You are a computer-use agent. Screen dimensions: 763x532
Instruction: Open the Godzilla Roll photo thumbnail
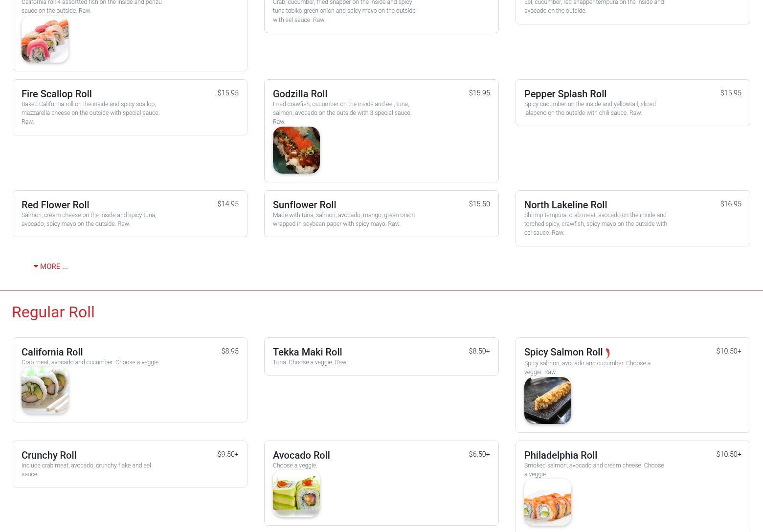pos(296,150)
